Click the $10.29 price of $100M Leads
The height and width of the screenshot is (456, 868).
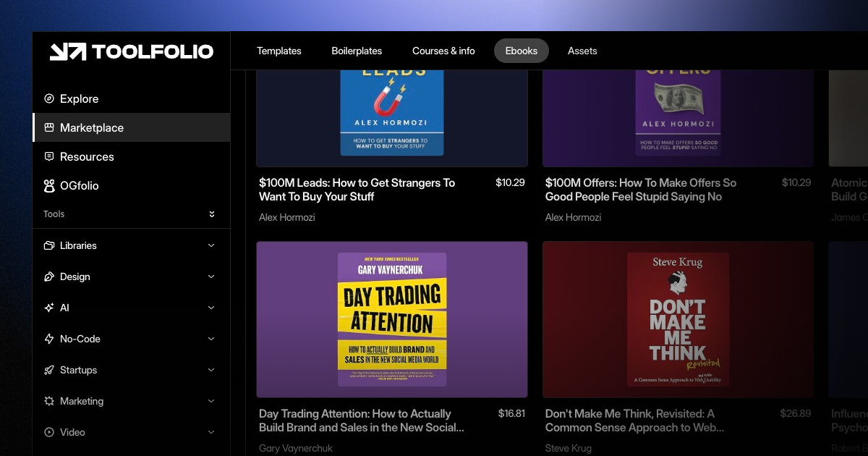click(510, 182)
